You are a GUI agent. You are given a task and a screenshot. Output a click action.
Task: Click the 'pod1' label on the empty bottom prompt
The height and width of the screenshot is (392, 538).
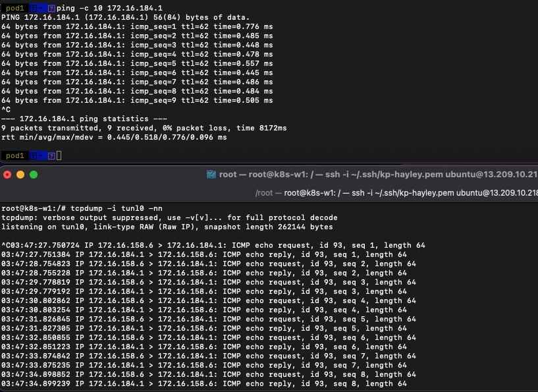click(14, 155)
